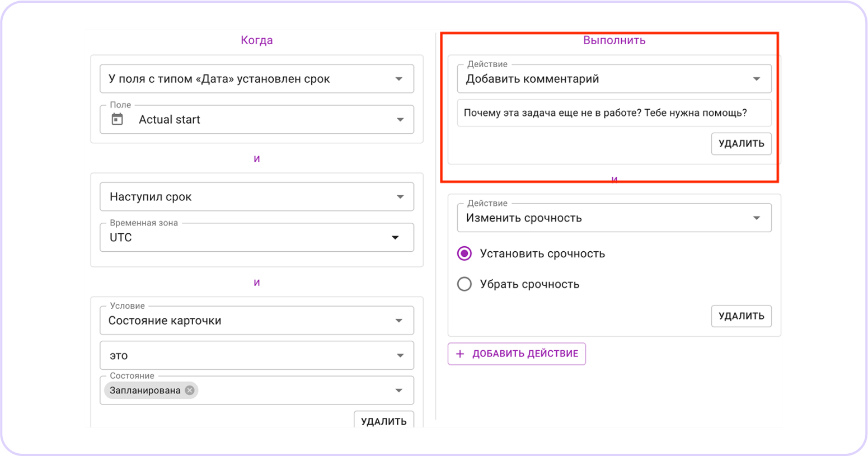The width and height of the screenshot is (868, 456).
Task: Expand the «это» operator dropdown
Action: [x=257, y=355]
